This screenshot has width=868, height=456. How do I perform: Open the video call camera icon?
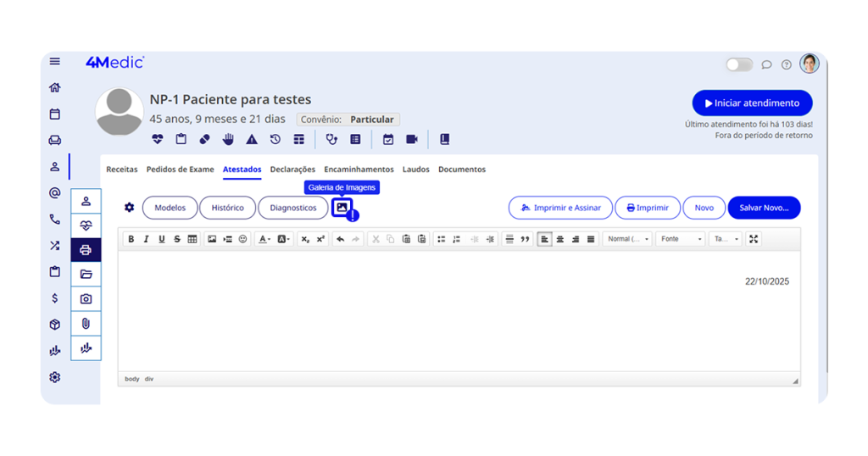412,140
